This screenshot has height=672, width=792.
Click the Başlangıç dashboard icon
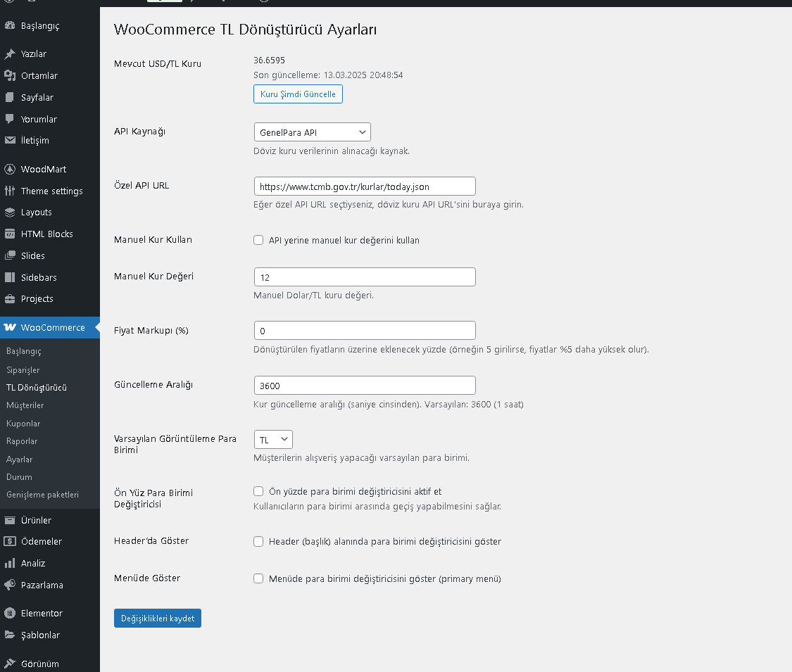tap(10, 25)
